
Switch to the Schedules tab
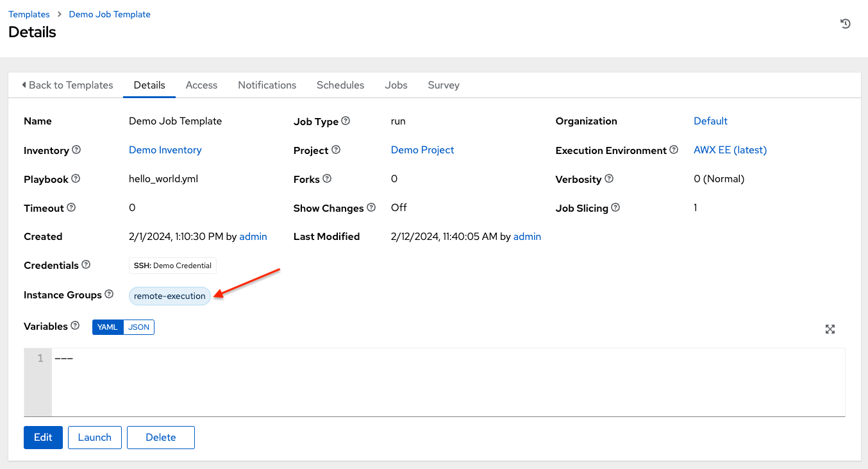pos(340,85)
